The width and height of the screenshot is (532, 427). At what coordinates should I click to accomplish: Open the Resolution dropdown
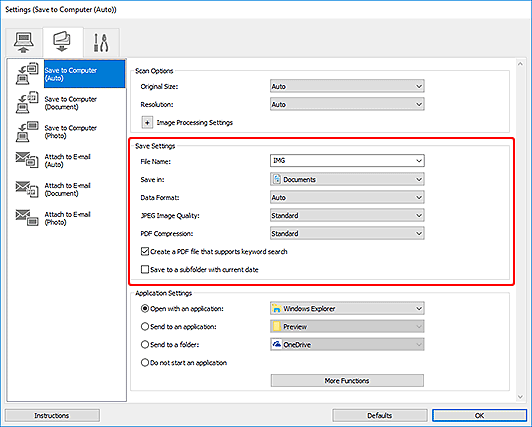click(347, 104)
